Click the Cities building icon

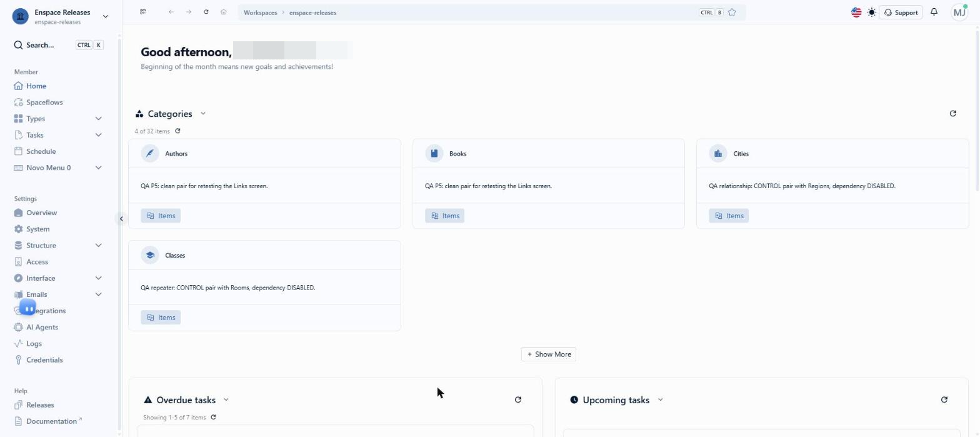tap(718, 154)
